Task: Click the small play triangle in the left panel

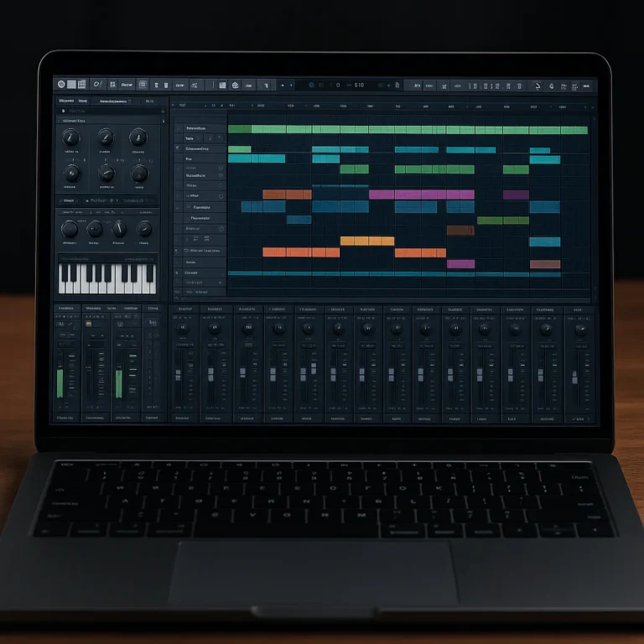Action: tap(63, 111)
